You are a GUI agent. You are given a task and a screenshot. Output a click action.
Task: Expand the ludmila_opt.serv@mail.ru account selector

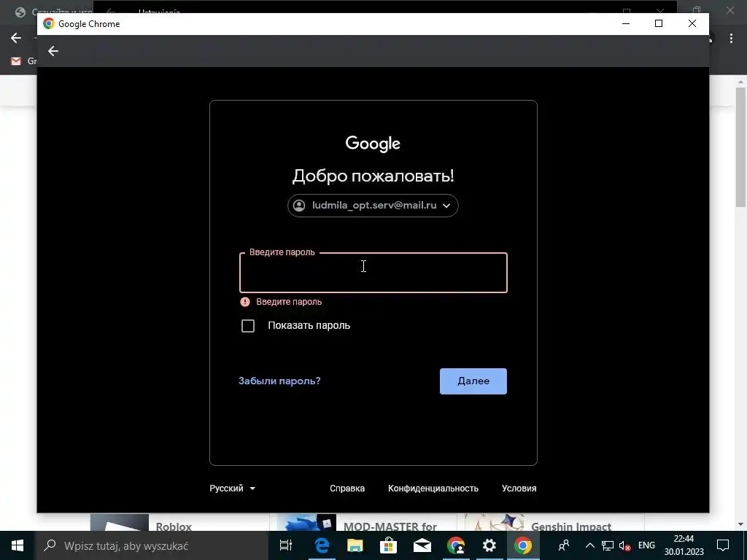pos(373,205)
